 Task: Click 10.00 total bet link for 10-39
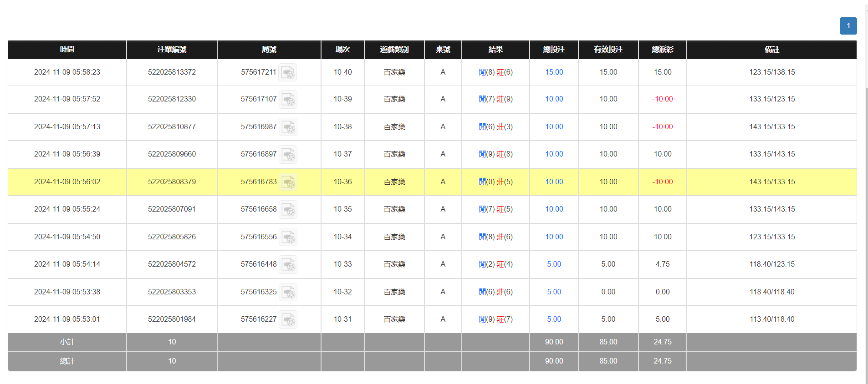coord(554,99)
